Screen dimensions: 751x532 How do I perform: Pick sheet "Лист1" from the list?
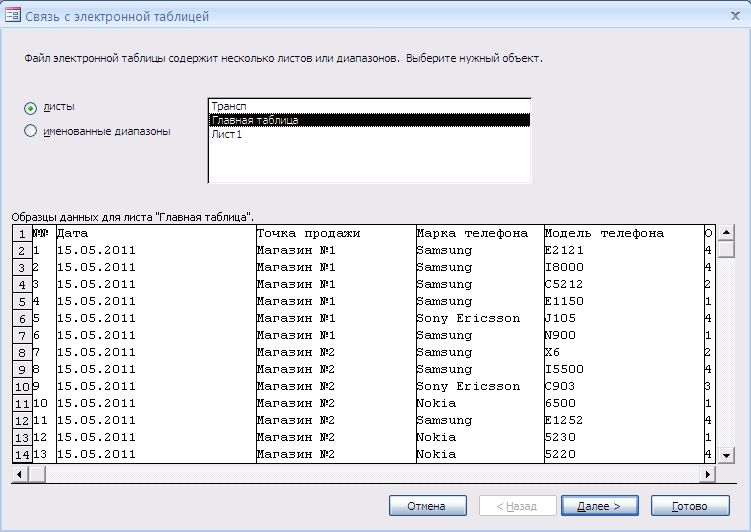coord(369,134)
